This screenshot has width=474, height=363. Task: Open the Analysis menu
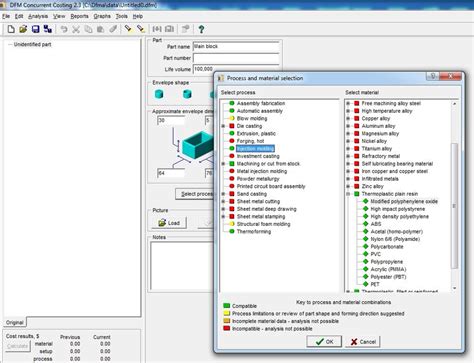[x=38, y=16]
